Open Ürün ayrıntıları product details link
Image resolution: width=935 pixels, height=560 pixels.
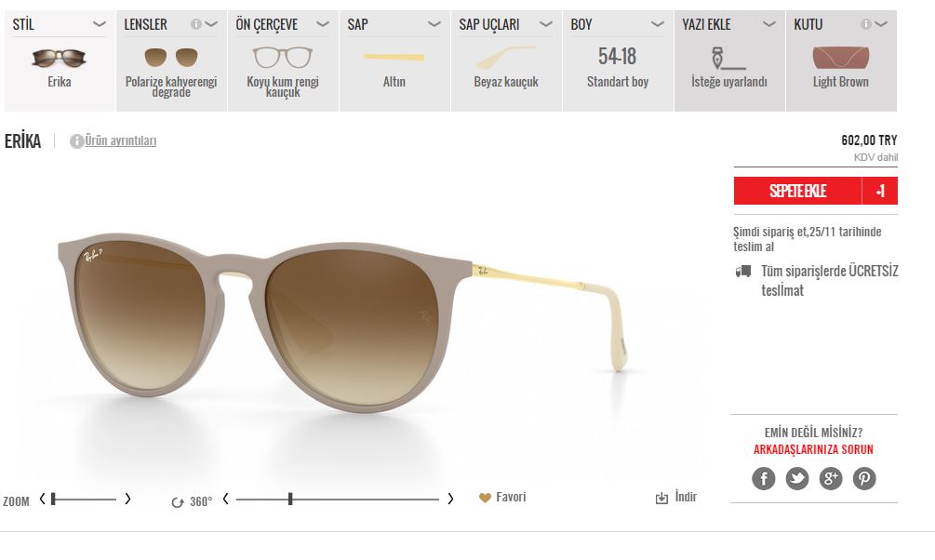click(120, 140)
